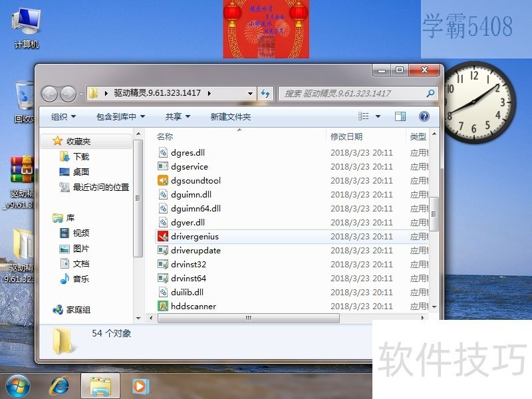Open the Recycle Bin desktop icon
Image resolution: width=532 pixels, height=399 pixels.
25,102
